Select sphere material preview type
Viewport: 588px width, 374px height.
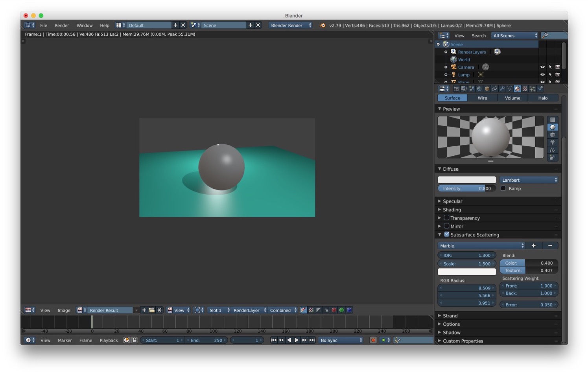click(553, 127)
